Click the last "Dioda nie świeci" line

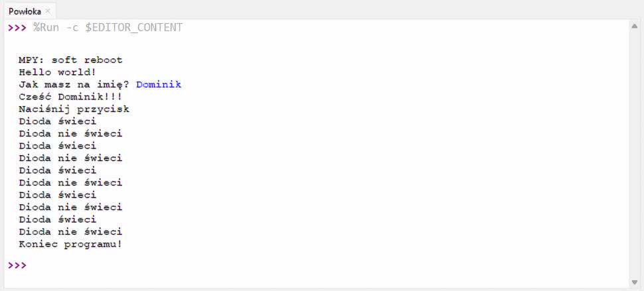(x=70, y=232)
